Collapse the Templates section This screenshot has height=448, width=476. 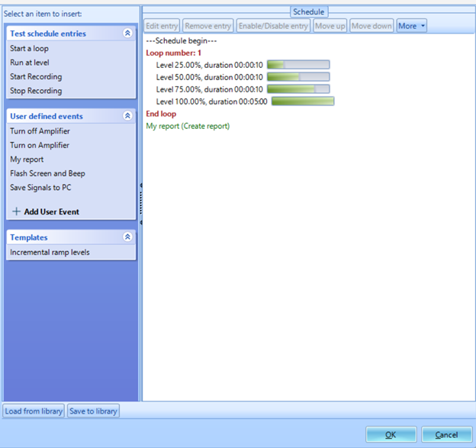pyautogui.click(x=127, y=237)
